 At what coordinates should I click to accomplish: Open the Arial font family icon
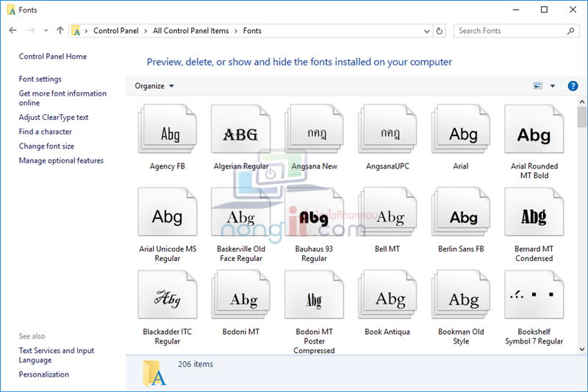pos(461,133)
